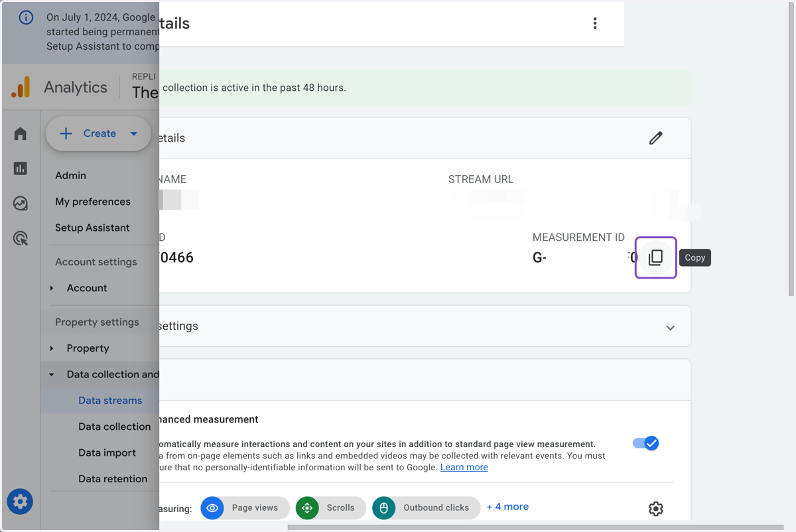Click the STREAM URL label
The width and height of the screenshot is (796, 532).
[481, 179]
